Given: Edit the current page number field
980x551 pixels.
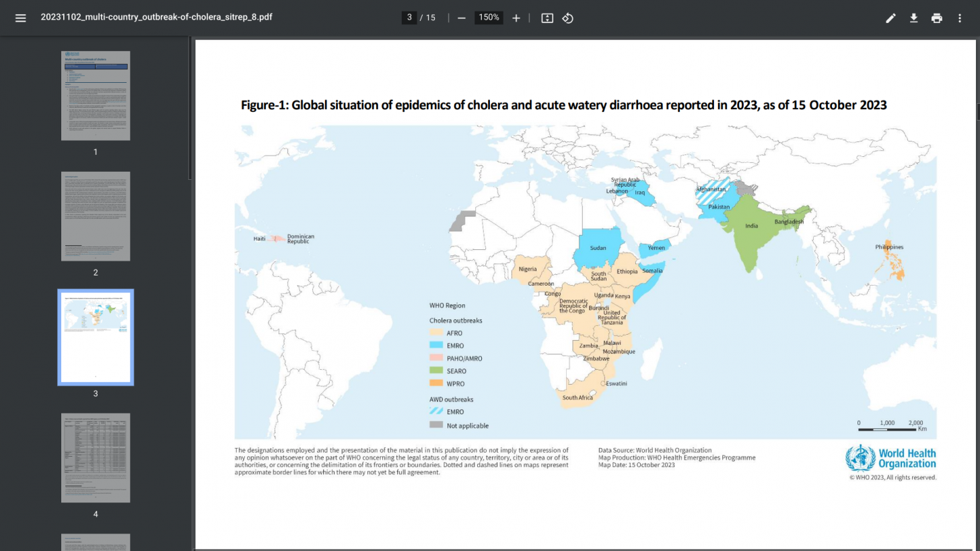Looking at the screenshot, I should tap(409, 18).
